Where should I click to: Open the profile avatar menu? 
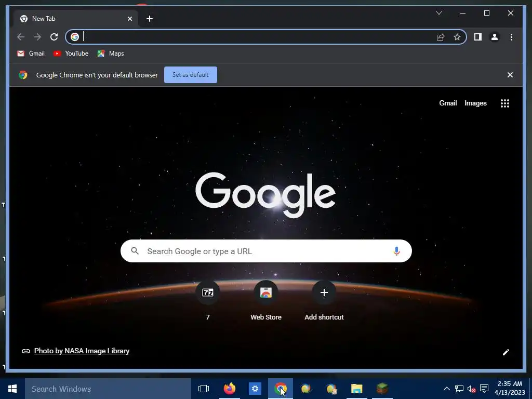[495, 37]
